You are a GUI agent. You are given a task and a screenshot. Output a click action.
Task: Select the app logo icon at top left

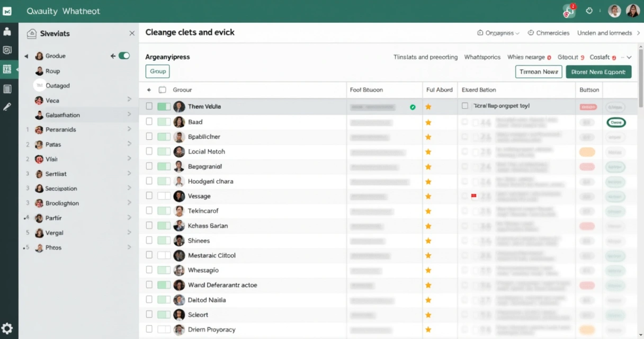click(7, 10)
